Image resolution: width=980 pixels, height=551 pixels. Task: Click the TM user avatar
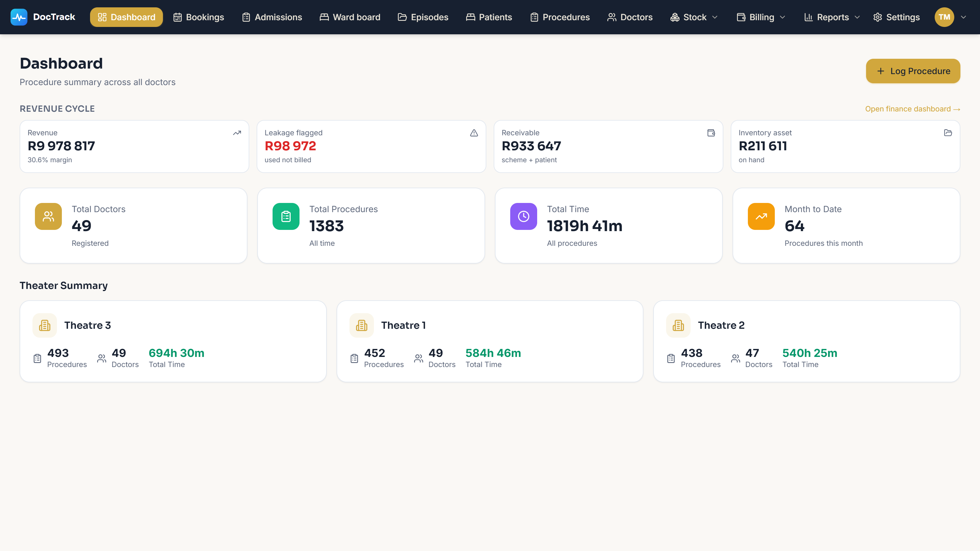[x=944, y=17]
